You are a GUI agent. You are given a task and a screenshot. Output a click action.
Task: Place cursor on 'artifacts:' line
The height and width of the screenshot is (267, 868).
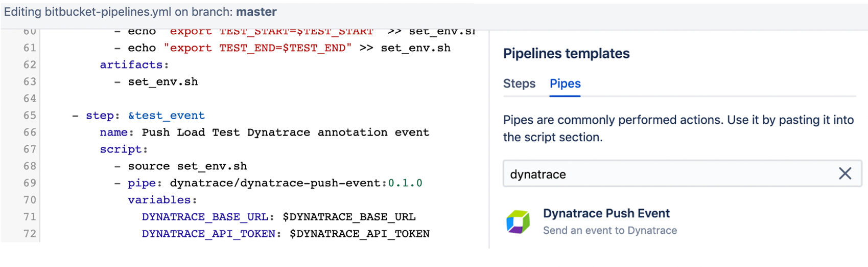(134, 65)
